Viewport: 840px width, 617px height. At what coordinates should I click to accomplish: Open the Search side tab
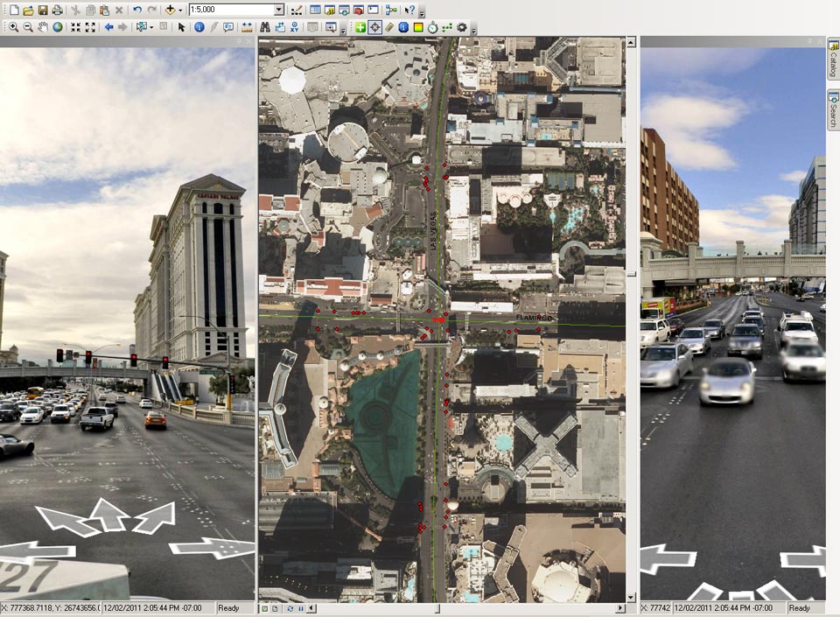(833, 109)
